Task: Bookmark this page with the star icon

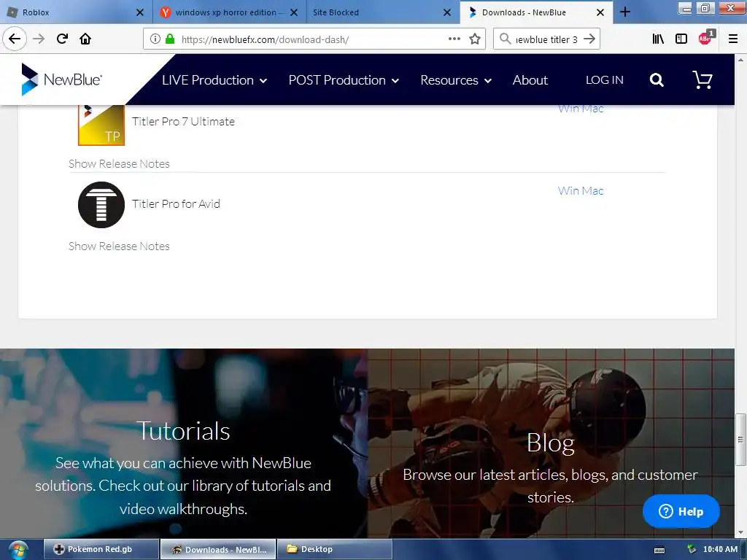Action: coord(474,39)
